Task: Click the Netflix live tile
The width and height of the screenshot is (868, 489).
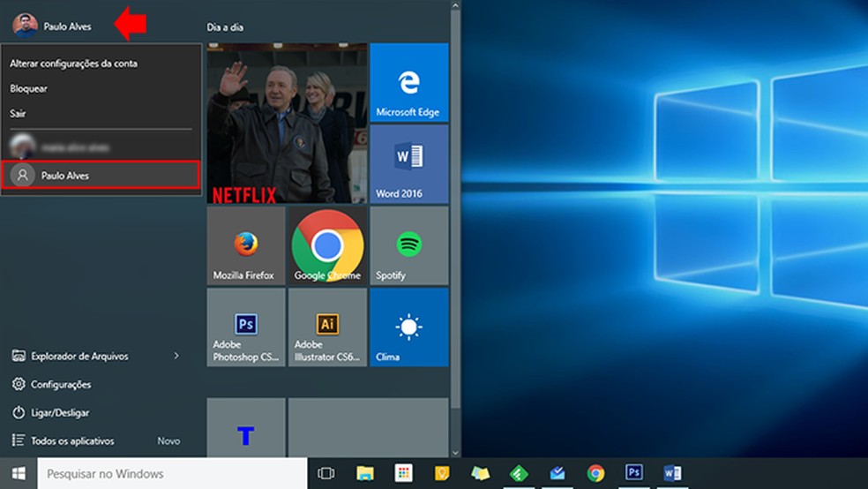Action: pyautogui.click(x=286, y=124)
